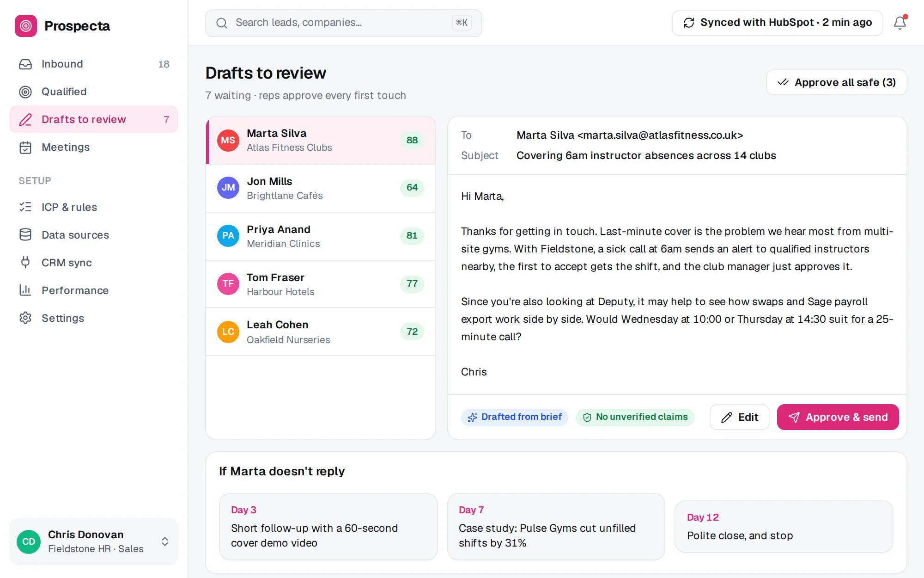
Task: Click the Inbound tray icon
Action: click(25, 64)
